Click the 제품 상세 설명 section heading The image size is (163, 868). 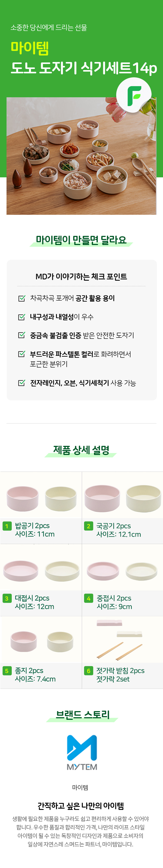81,450
